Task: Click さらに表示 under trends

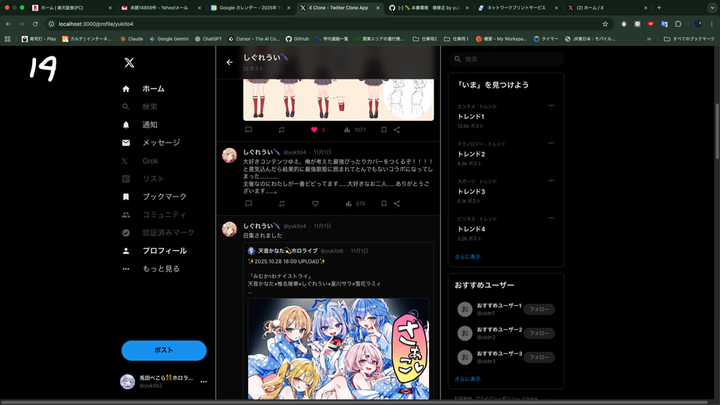Action: pos(467,257)
